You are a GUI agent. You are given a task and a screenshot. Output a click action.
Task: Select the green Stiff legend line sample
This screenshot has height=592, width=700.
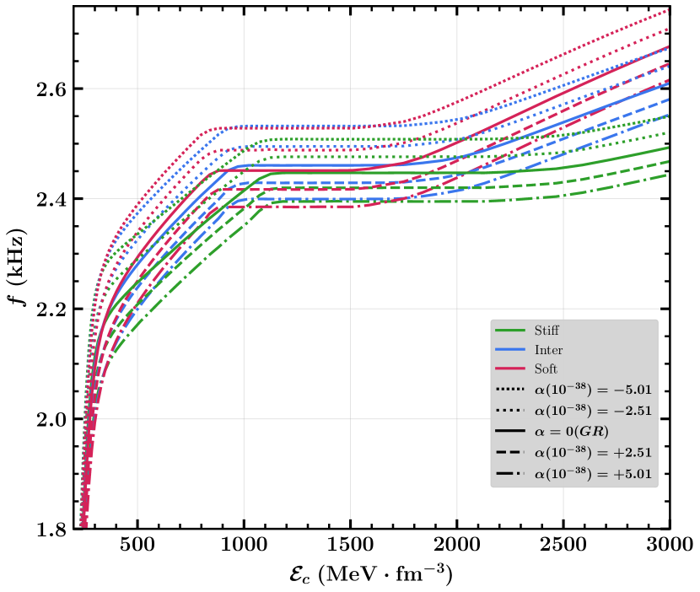(510, 331)
